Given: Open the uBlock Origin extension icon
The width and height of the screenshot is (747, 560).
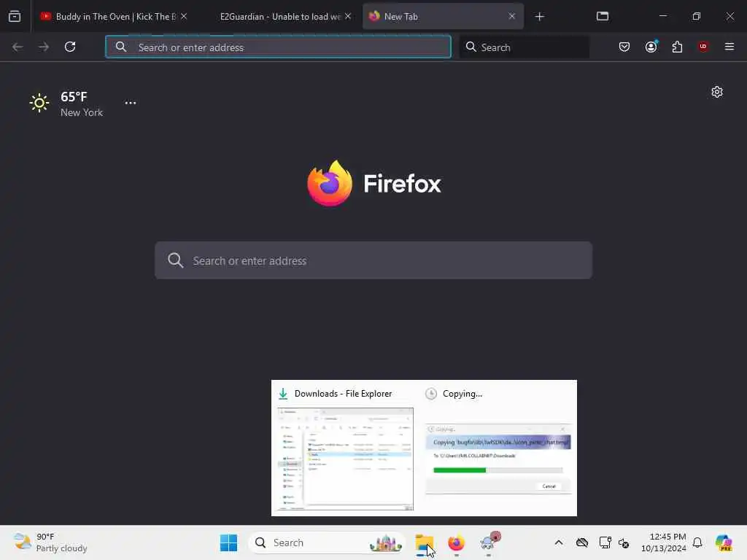Looking at the screenshot, I should point(703,46).
